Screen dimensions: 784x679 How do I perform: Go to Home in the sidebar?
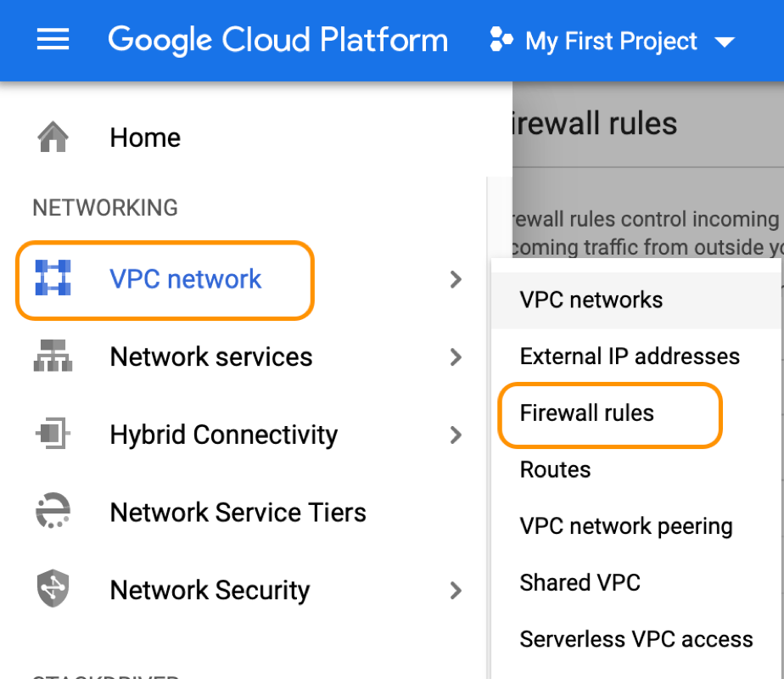(x=145, y=137)
